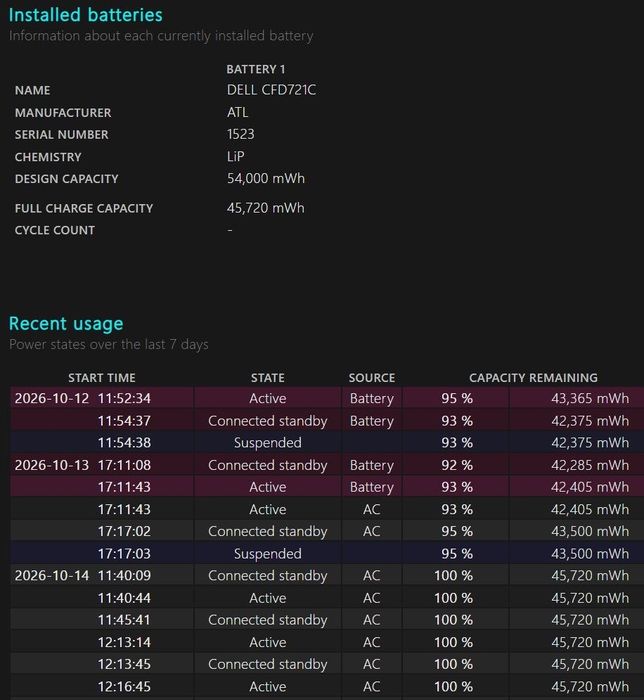Click start time 12:16:45
This screenshot has height=700, width=644.
(x=125, y=686)
